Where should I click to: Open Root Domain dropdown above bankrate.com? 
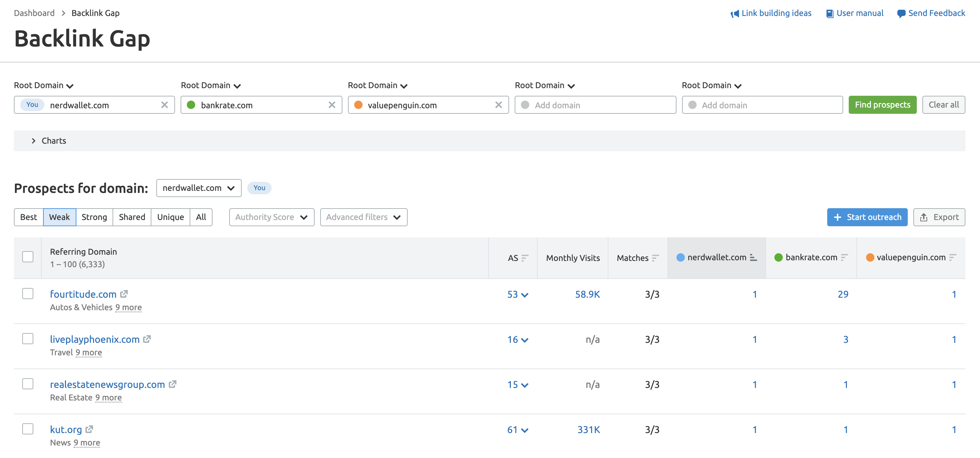coord(211,85)
